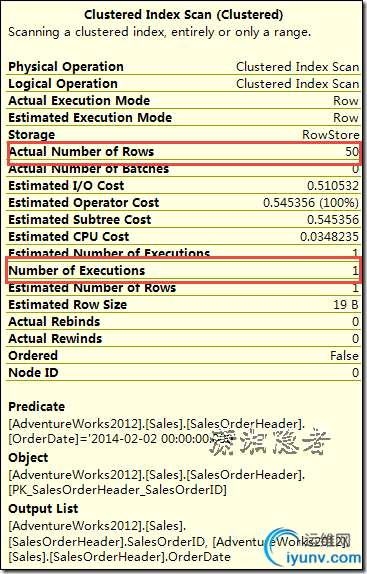Click the description 'Scanning a clustered index, entirely or only a range.'
The width and height of the screenshot is (367, 574).
[160, 32]
